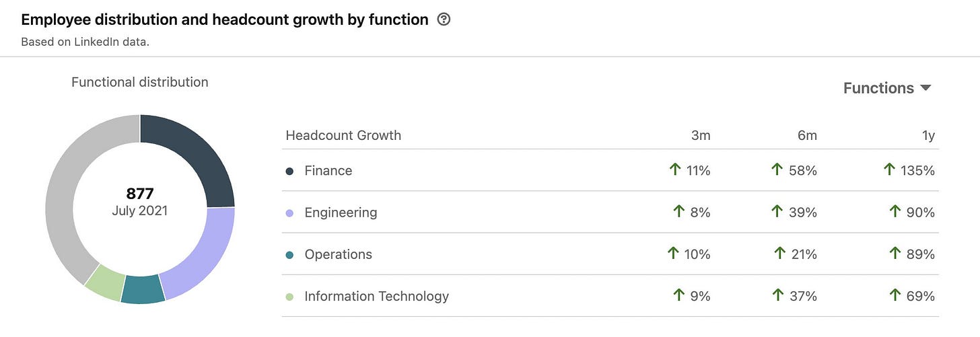Click the Operations row label
Image resolution: width=980 pixels, height=337 pixels.
[x=338, y=255]
